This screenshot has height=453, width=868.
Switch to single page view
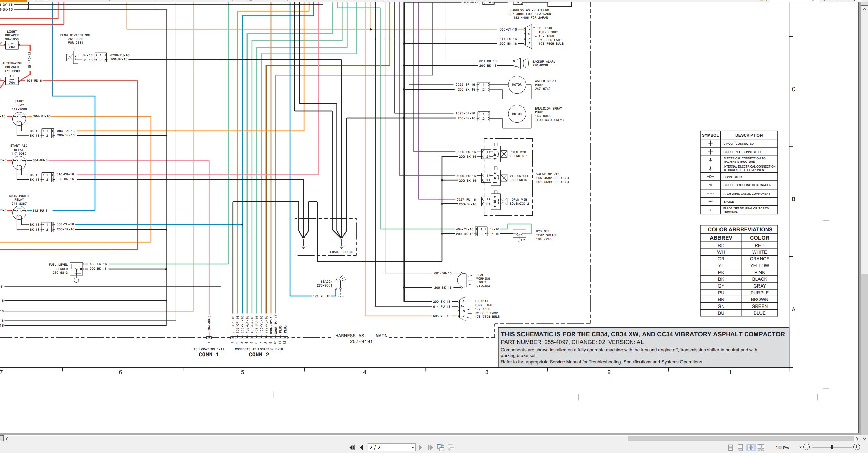(x=731, y=447)
